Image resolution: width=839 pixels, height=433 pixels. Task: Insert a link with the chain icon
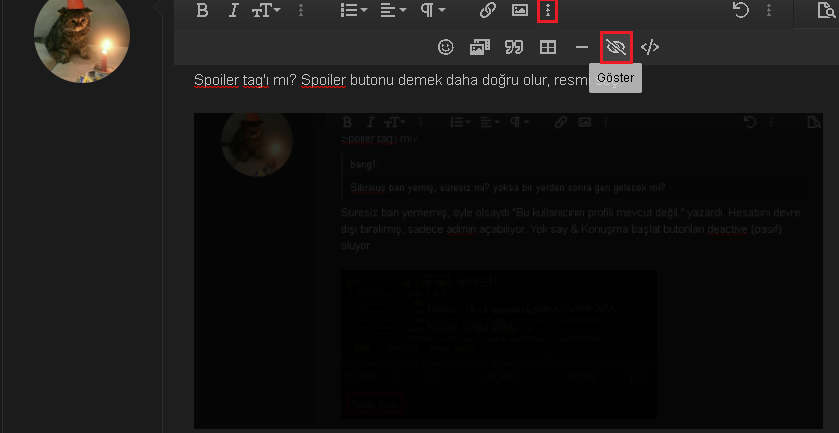click(x=487, y=11)
